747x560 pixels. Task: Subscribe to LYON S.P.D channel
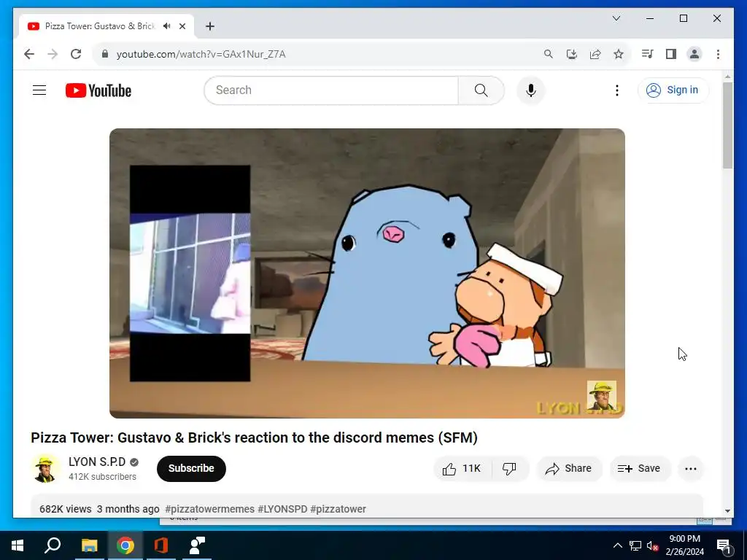pyautogui.click(x=191, y=469)
